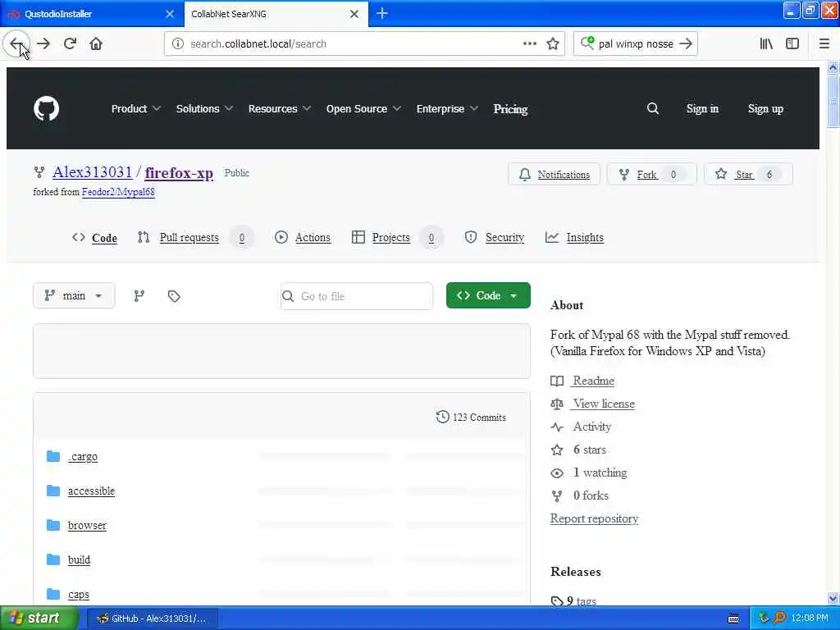840x630 pixels.
Task: Expand the Enterprise menu
Action: click(x=447, y=109)
